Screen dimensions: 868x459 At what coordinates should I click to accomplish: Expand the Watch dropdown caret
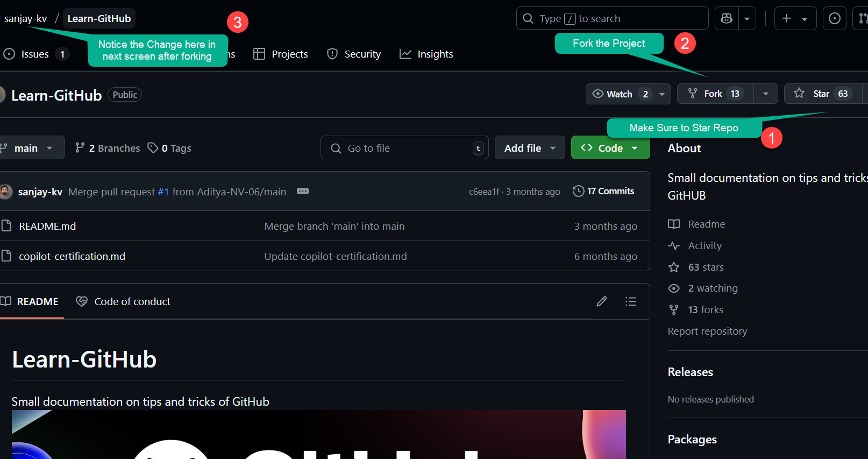(x=662, y=94)
